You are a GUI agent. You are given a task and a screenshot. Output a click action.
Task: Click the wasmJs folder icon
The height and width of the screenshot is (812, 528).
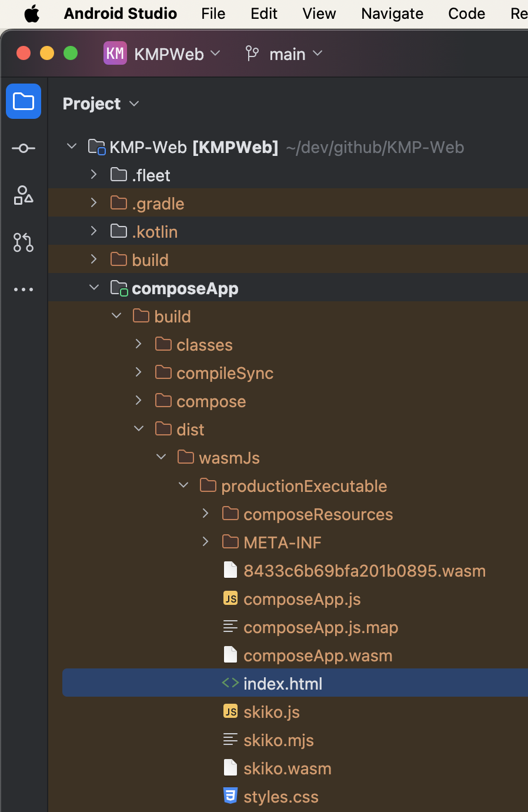click(x=186, y=457)
